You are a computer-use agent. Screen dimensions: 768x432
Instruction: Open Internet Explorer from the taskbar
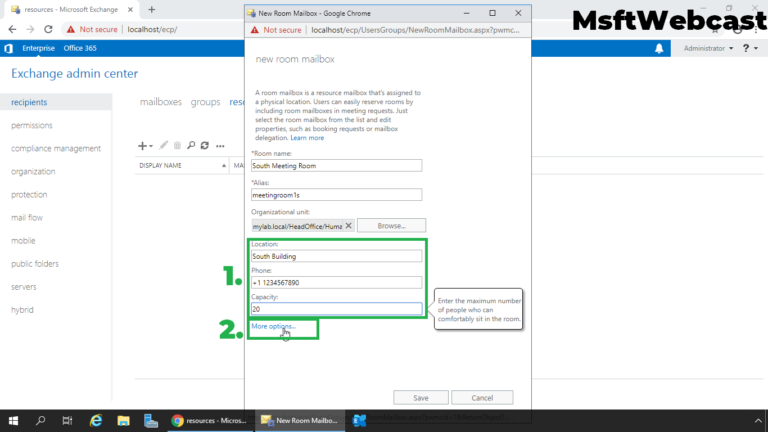click(x=96, y=421)
